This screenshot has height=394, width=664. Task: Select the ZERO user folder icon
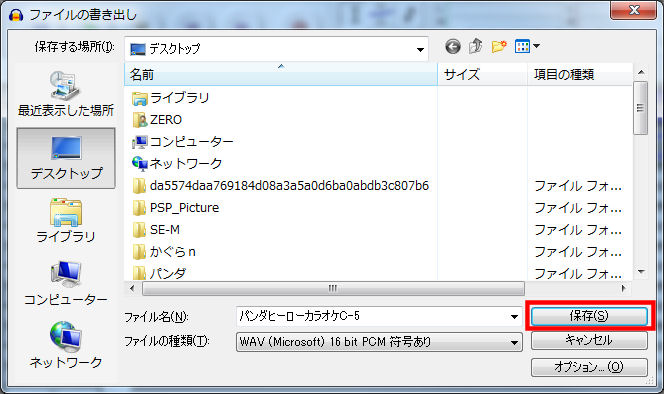tap(139, 120)
